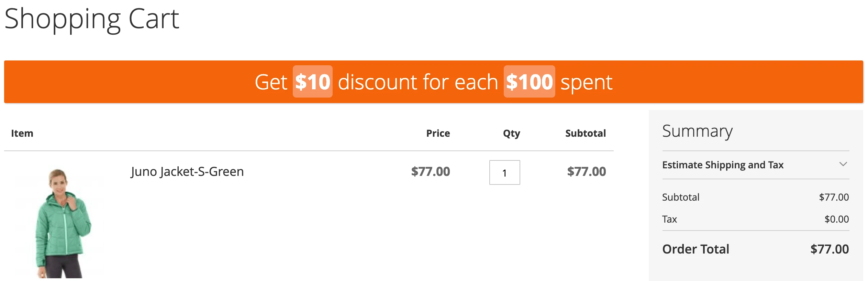
Task: Click the item price of $77.00
Action: [431, 172]
